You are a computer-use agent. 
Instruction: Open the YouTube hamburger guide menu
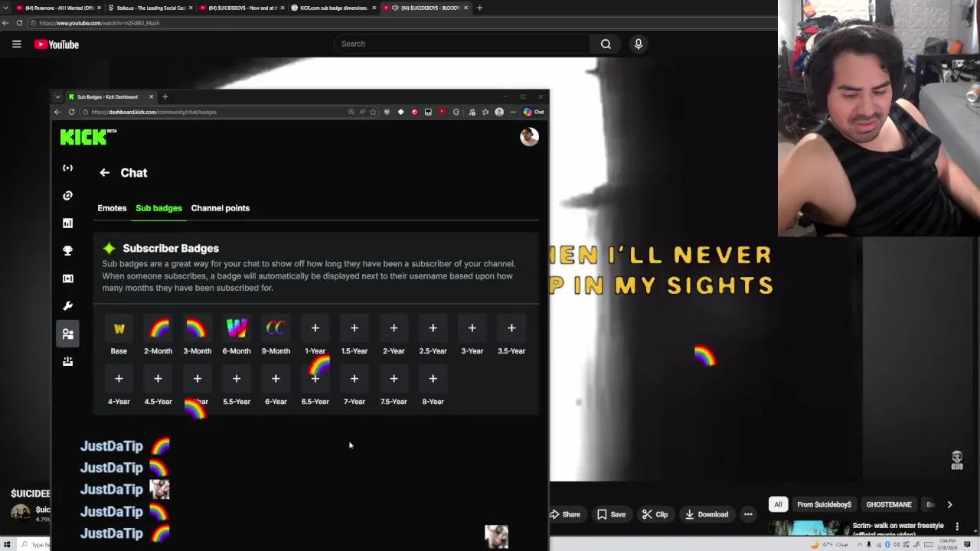tap(16, 44)
